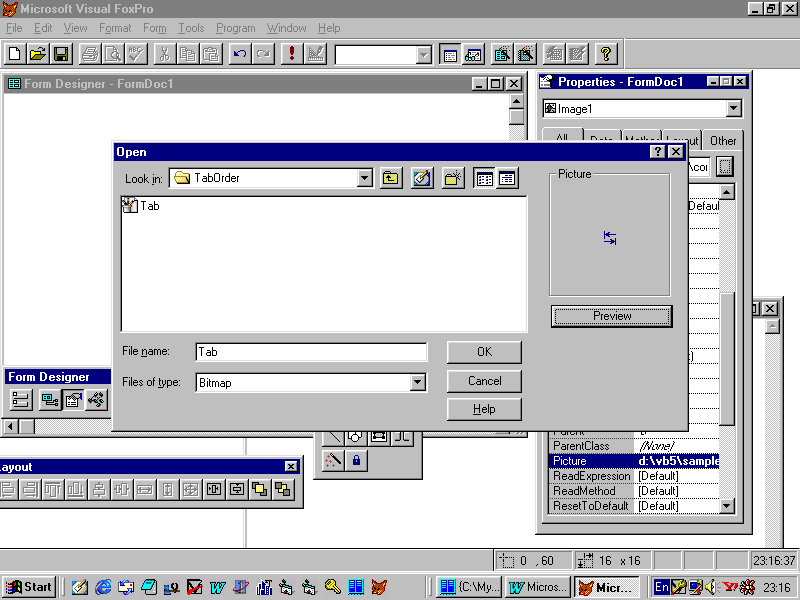Image resolution: width=800 pixels, height=600 pixels.
Task: Open the Program menu
Action: pos(235,28)
